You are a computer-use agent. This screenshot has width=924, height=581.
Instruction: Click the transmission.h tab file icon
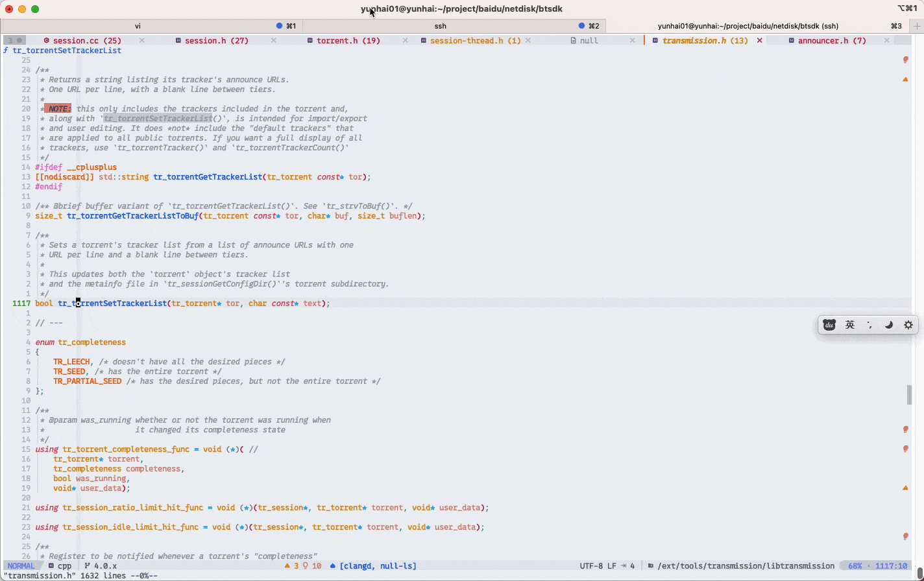click(x=655, y=40)
